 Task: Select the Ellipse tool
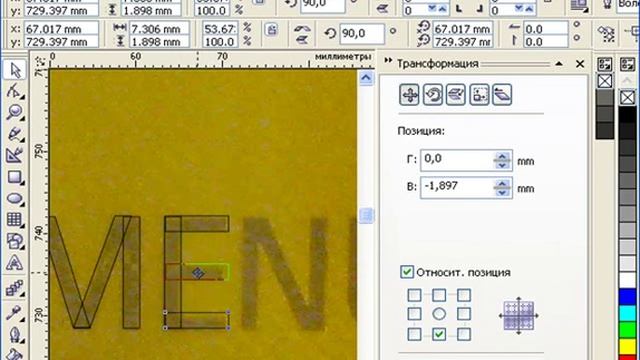click(15, 199)
